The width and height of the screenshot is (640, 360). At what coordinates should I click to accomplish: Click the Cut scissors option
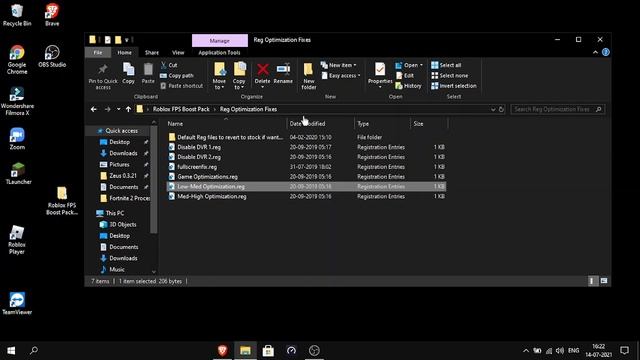tap(169, 65)
